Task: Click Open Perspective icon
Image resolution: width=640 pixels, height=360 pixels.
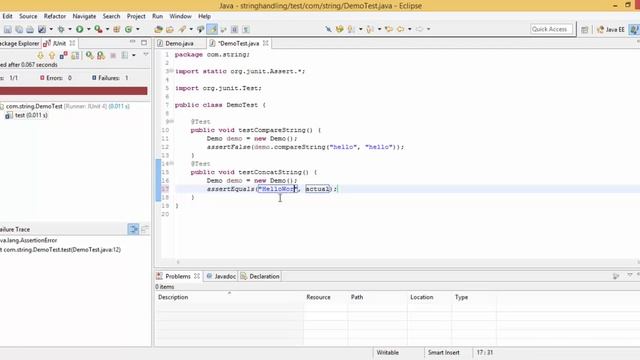Action: coord(585,29)
